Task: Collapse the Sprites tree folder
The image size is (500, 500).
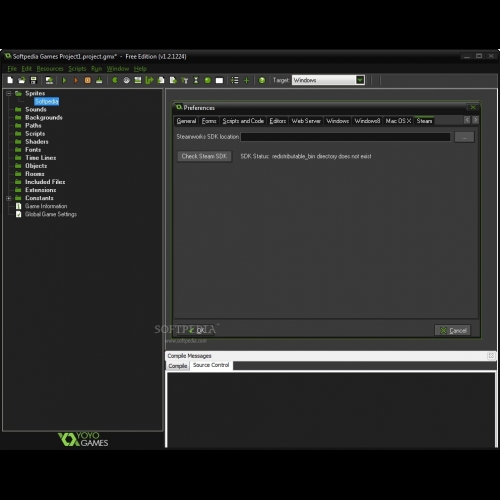Action: point(9,93)
